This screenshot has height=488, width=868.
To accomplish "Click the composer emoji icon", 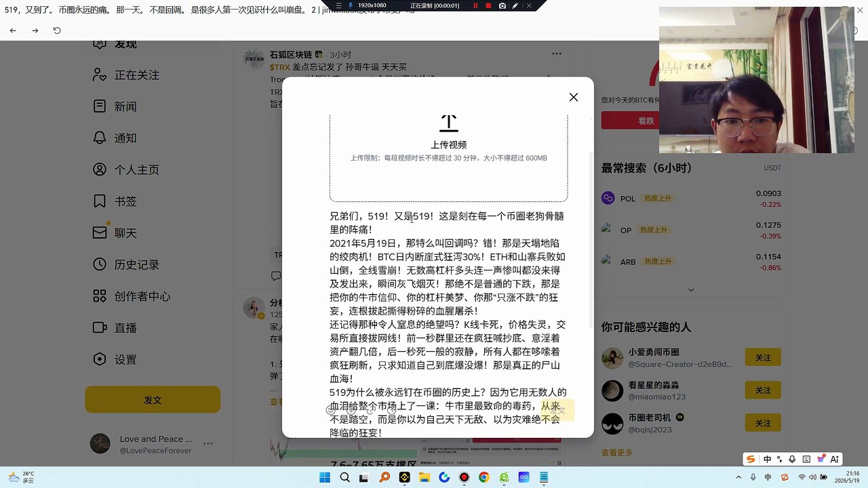I will pos(331,409).
